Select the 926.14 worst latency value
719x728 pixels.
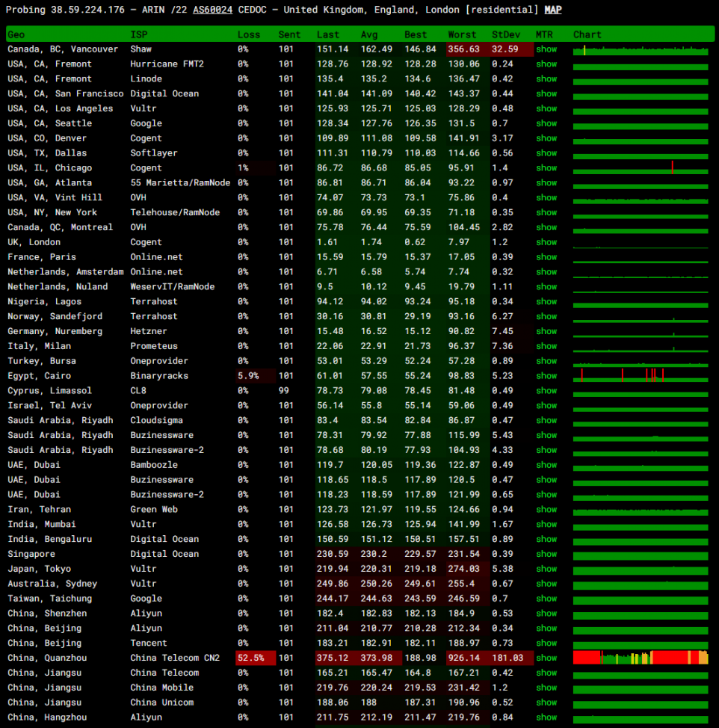(463, 658)
